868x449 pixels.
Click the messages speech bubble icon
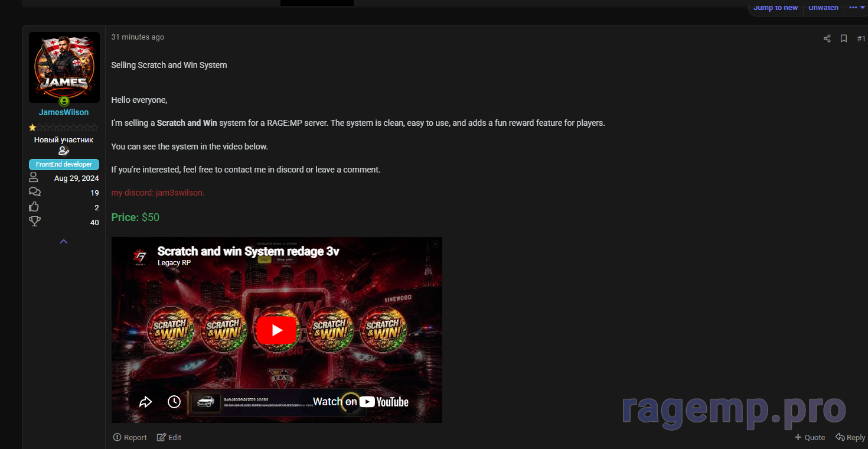[x=35, y=192]
